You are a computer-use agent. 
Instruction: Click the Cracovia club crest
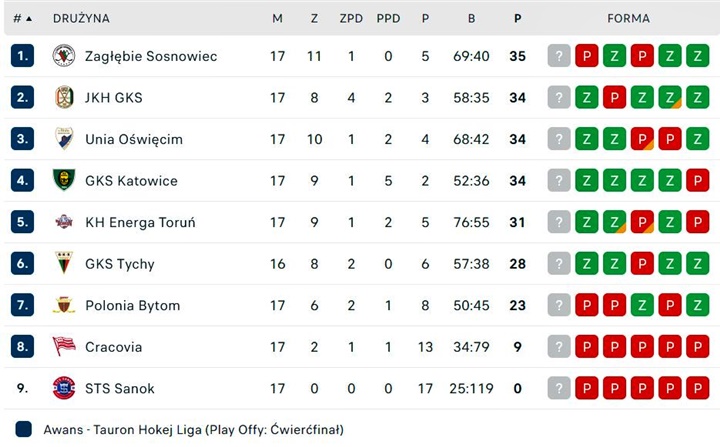tap(64, 347)
